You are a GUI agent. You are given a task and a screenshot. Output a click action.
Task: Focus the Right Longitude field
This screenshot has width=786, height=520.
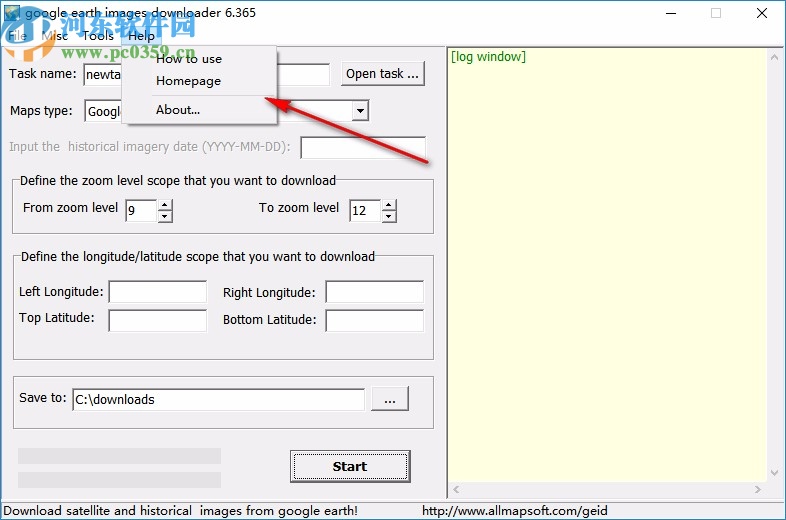tap(374, 292)
